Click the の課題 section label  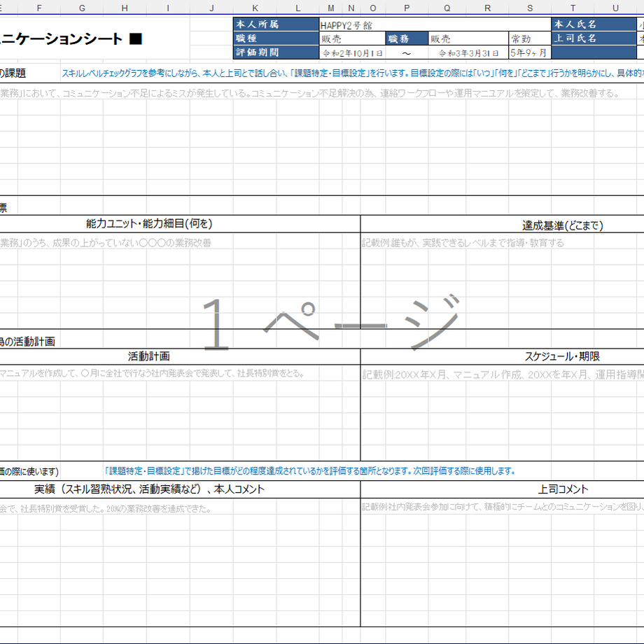tap(13, 73)
